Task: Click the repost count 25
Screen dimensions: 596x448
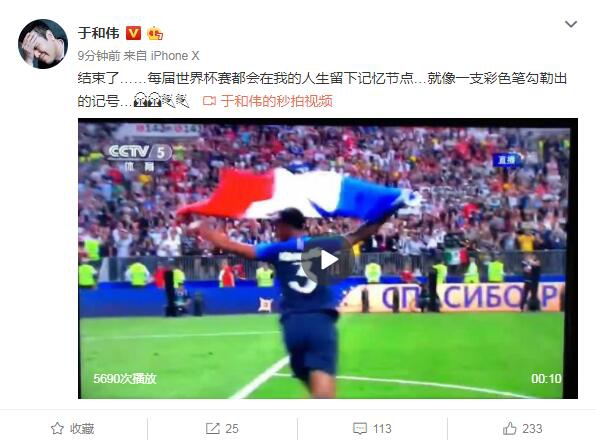Action: pyautogui.click(x=232, y=429)
